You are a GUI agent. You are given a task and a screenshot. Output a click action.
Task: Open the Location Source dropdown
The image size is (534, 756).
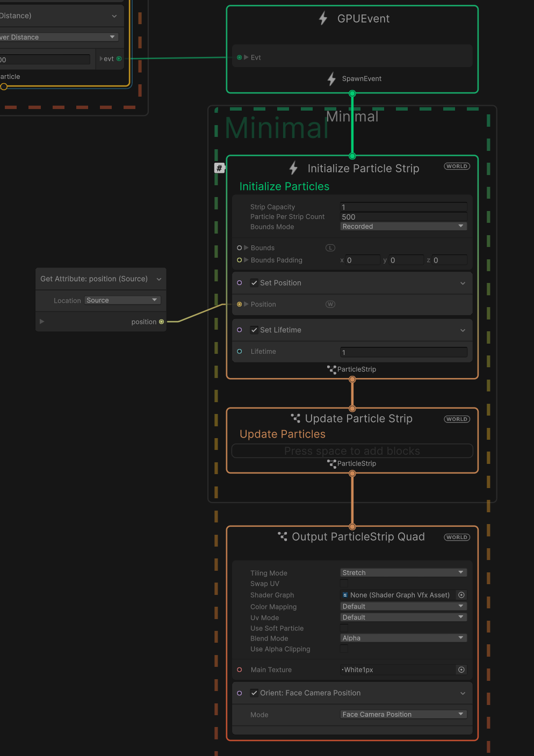pos(122,300)
